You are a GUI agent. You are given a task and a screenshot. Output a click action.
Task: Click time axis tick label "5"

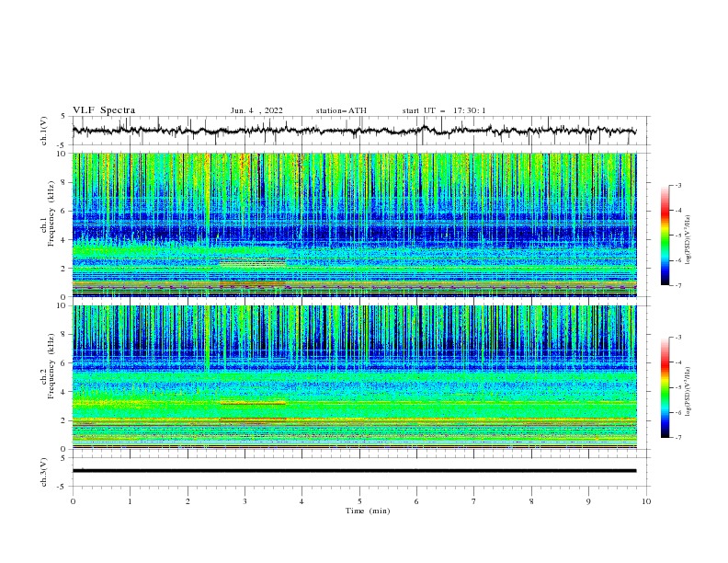click(359, 501)
